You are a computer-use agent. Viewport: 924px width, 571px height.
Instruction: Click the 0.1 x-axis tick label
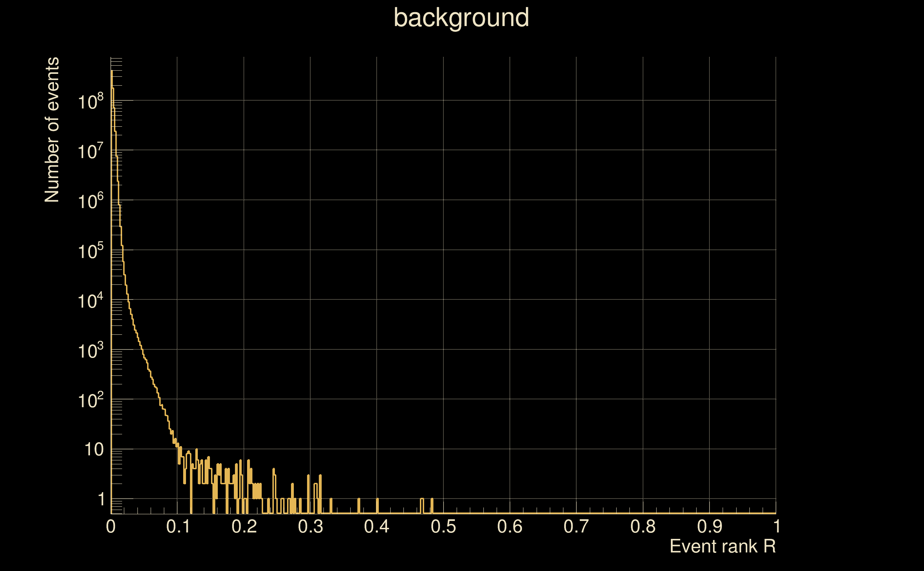point(178,527)
